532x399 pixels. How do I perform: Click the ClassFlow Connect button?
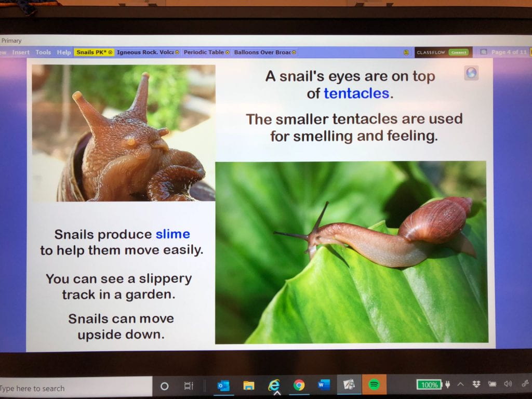(x=458, y=52)
